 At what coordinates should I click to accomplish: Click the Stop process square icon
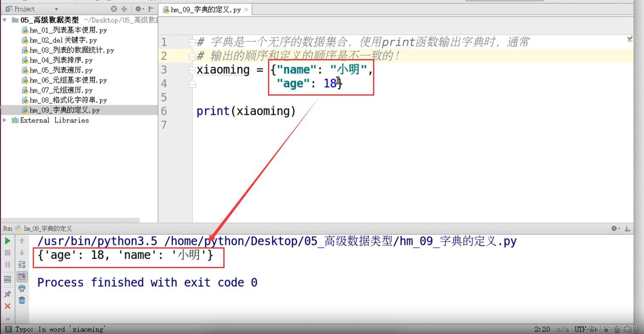[8, 252]
